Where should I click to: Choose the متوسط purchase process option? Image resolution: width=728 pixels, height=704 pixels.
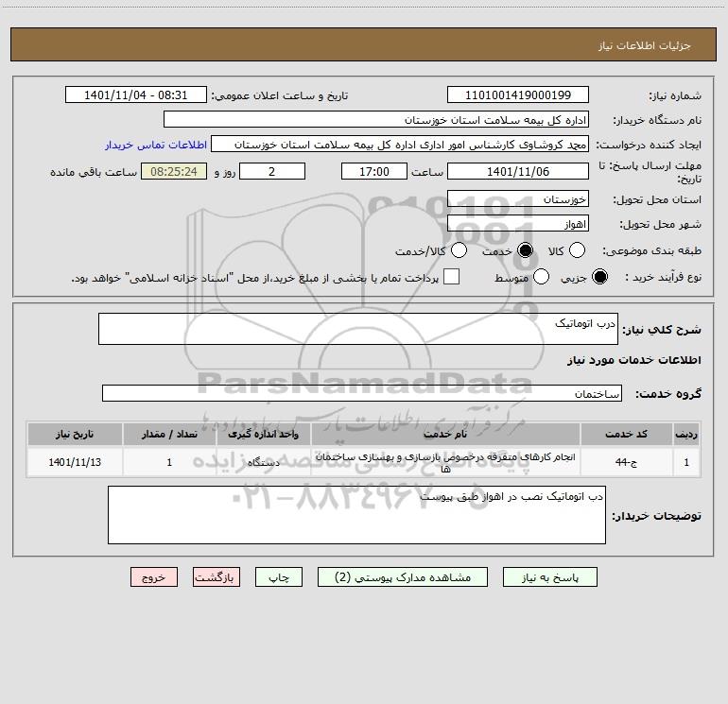tap(542, 277)
